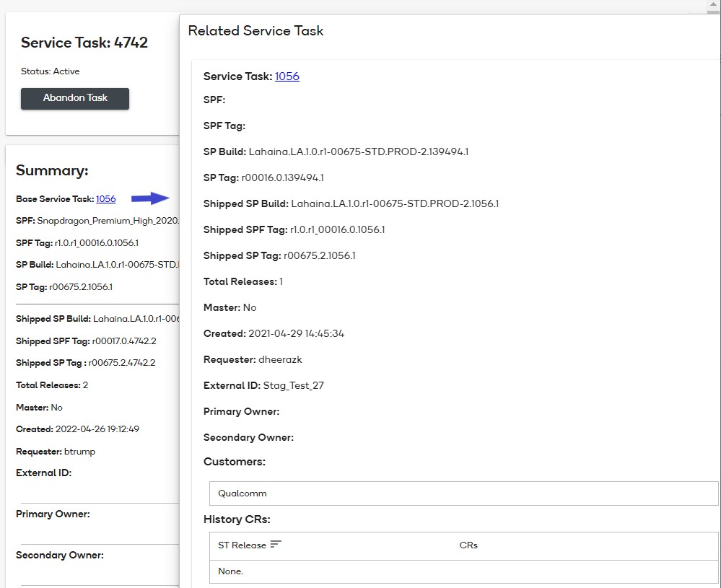Click the External ID value Stag_Test_27

pyautogui.click(x=293, y=385)
